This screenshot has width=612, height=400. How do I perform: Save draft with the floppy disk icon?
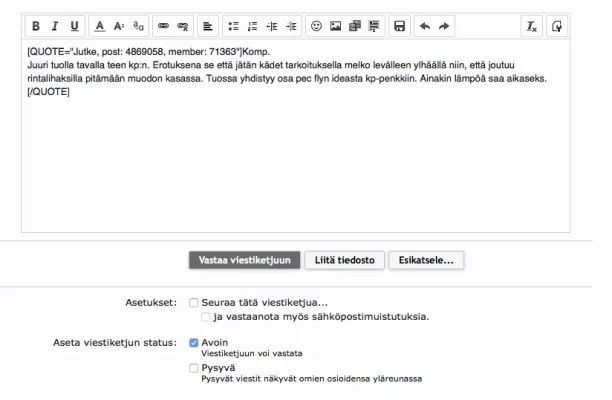tap(399, 26)
